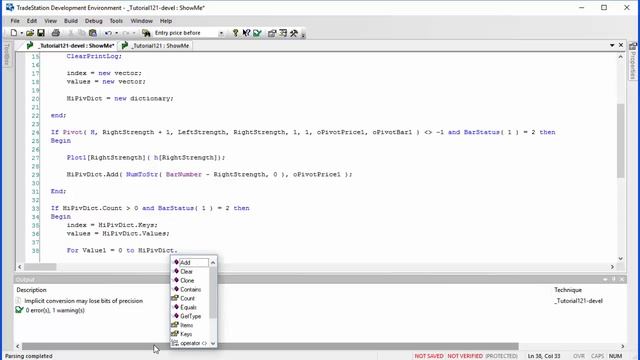Expand the Undo history dropdown arrow
This screenshot has height=360, width=640.
[117, 33]
